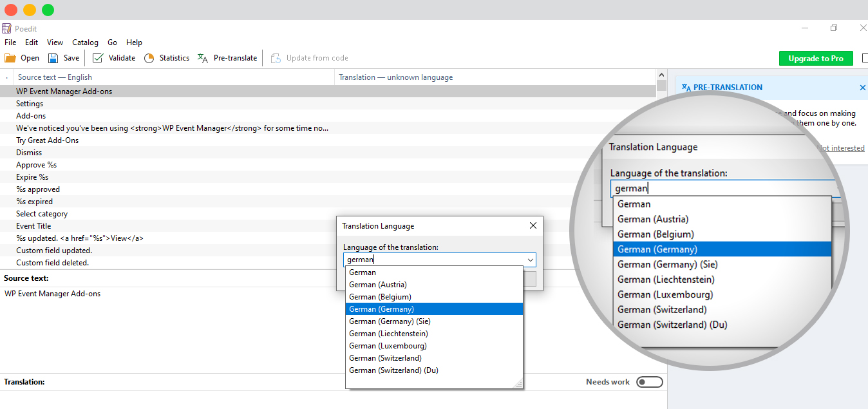Viewport: 868px width, 409px height.
Task: Choose German (Germany) (Sie) option
Action: (x=434, y=321)
